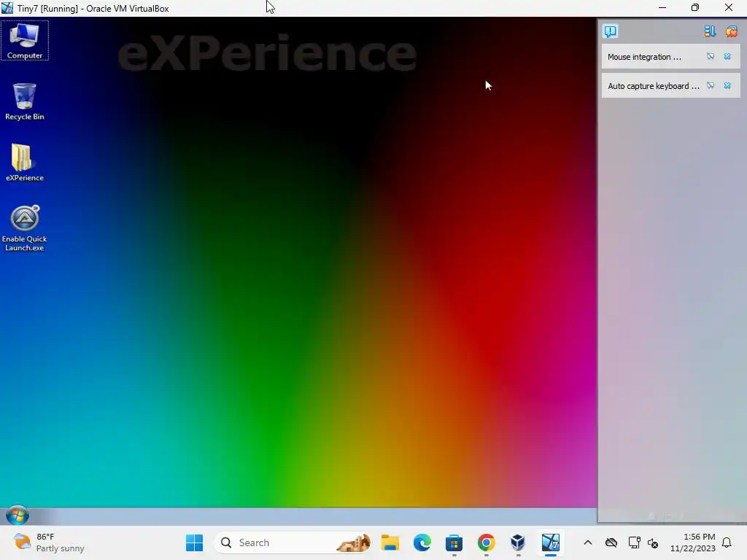
Task: Delete all finished notifications icon
Action: [x=731, y=31]
